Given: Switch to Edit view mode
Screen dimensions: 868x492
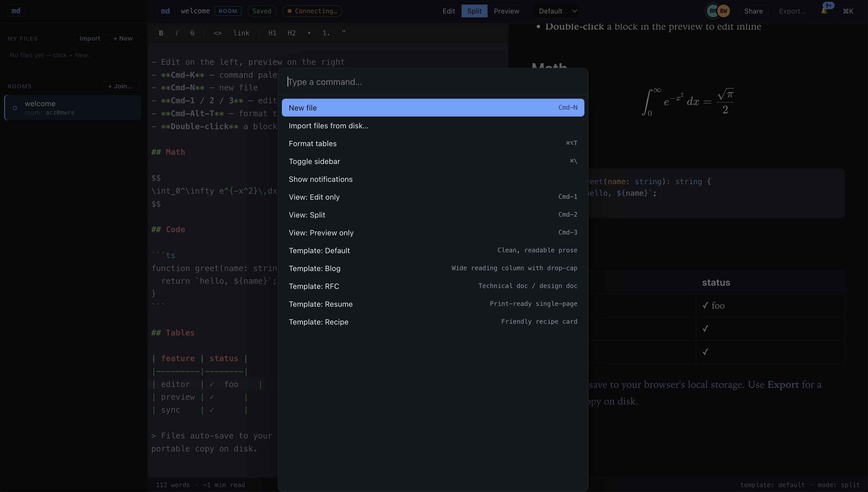Looking at the screenshot, I should pos(448,11).
